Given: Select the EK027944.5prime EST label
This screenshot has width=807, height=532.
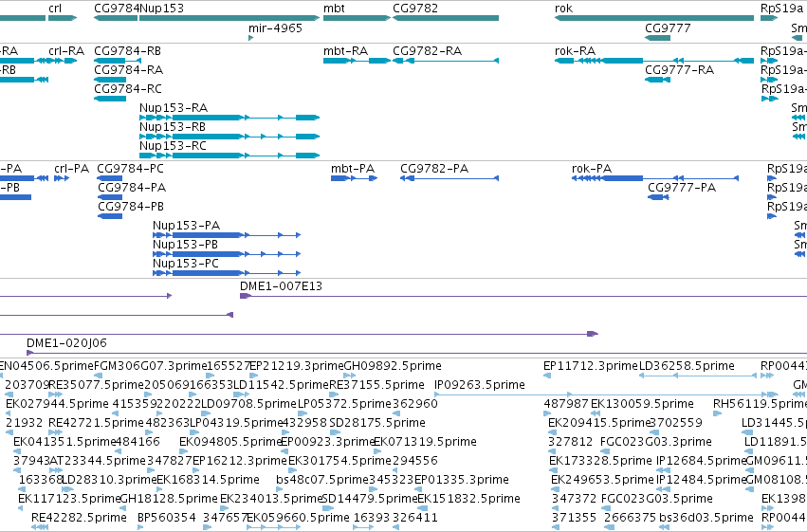Looking at the screenshot, I should click(x=58, y=404).
